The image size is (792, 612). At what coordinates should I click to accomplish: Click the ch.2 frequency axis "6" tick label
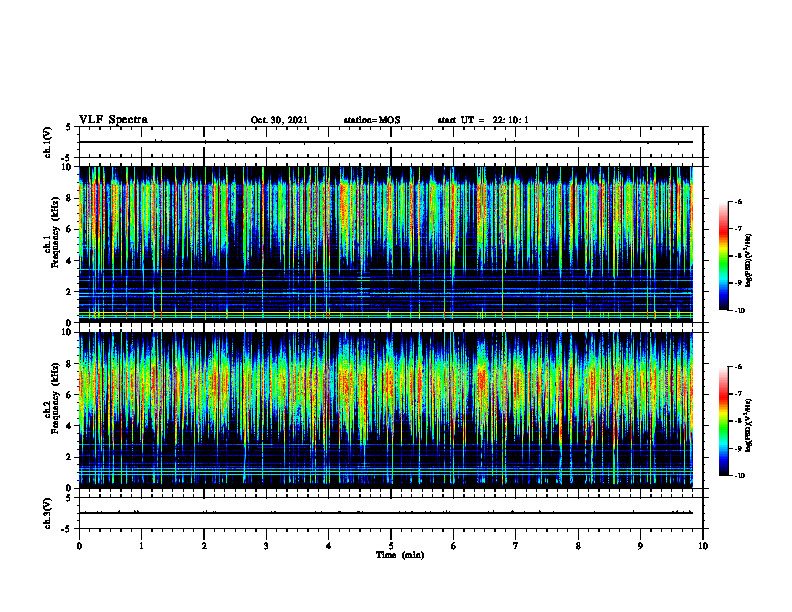coord(70,395)
